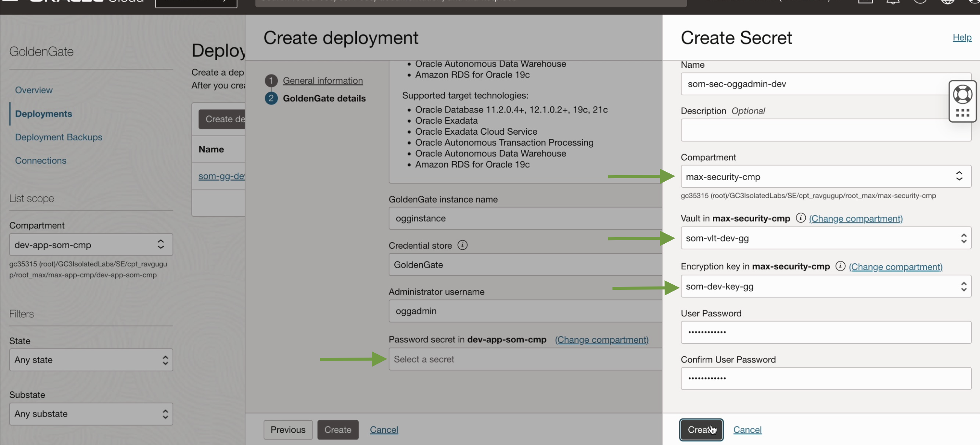The image size is (980, 445).
Task: Expand the Substate filter dropdown
Action: (x=91, y=414)
